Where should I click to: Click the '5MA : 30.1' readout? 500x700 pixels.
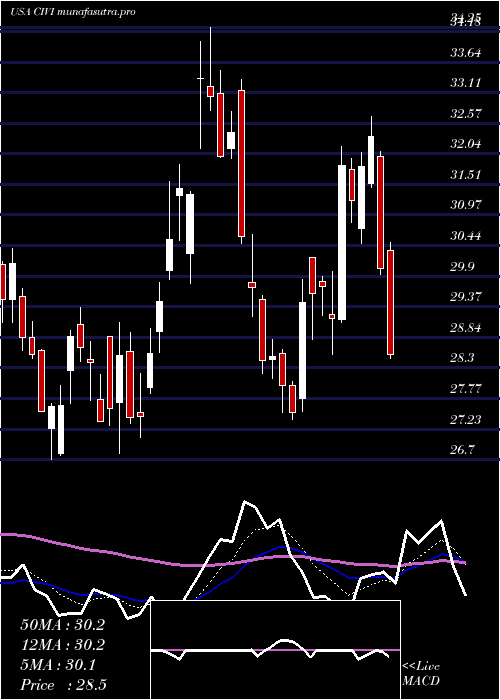58,665
